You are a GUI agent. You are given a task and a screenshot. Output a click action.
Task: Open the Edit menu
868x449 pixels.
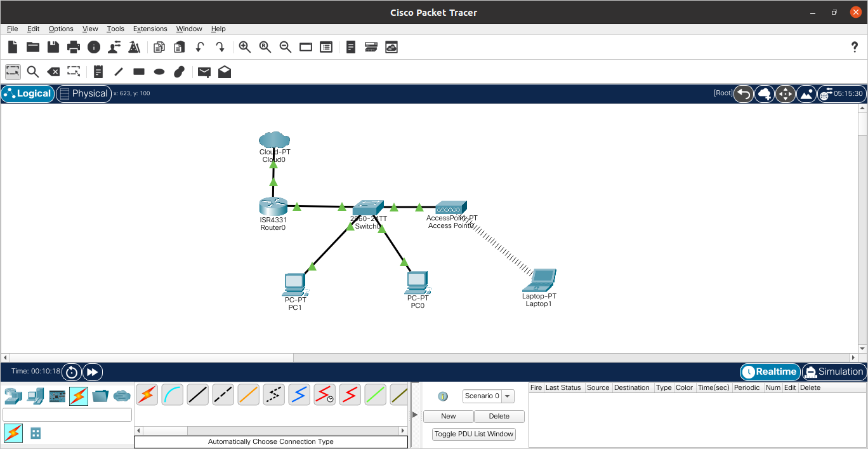coord(33,29)
